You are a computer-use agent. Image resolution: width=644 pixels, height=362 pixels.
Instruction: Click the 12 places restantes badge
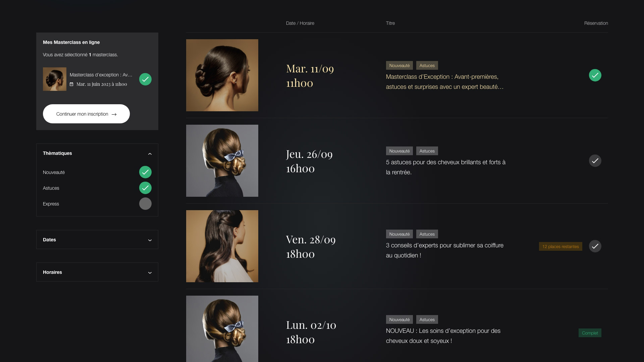pyautogui.click(x=560, y=246)
